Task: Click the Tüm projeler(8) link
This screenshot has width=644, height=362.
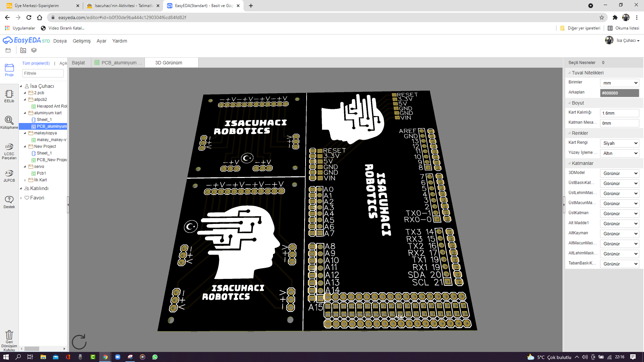Action: coord(36,63)
